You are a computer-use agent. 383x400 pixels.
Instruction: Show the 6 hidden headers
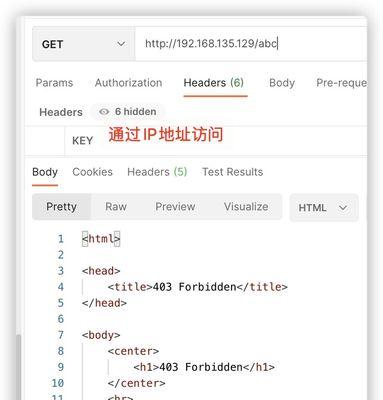tap(127, 112)
